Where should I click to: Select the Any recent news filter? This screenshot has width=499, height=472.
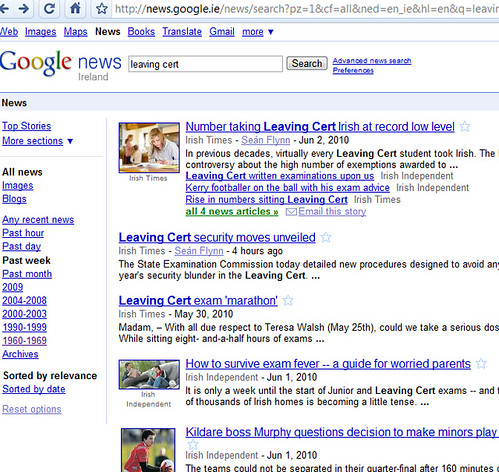click(x=38, y=220)
